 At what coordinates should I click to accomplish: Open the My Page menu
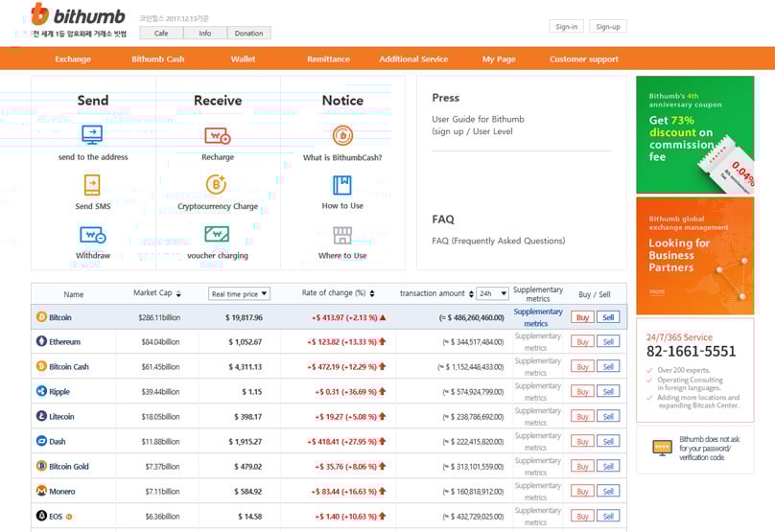[x=499, y=58]
